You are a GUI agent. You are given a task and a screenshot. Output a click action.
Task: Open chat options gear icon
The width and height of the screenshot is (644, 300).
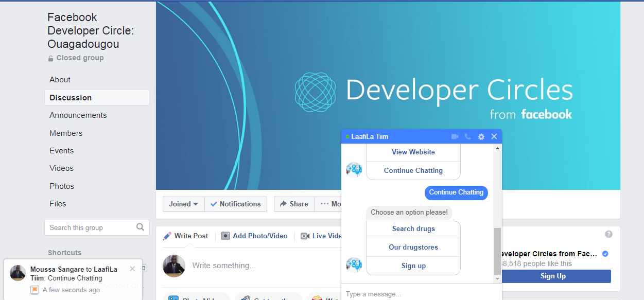[x=481, y=136]
